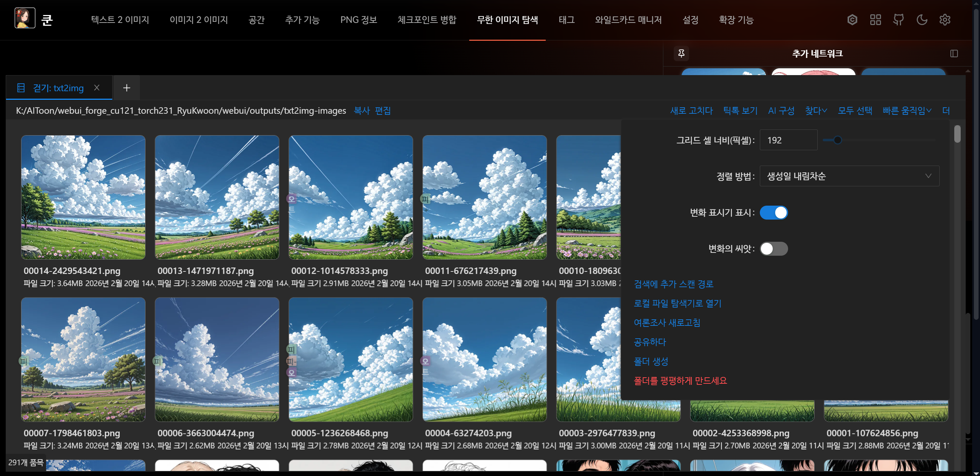Screen dimensions: 980x476
Task: Pin the 추가 네트워크 panel
Action: click(x=681, y=53)
